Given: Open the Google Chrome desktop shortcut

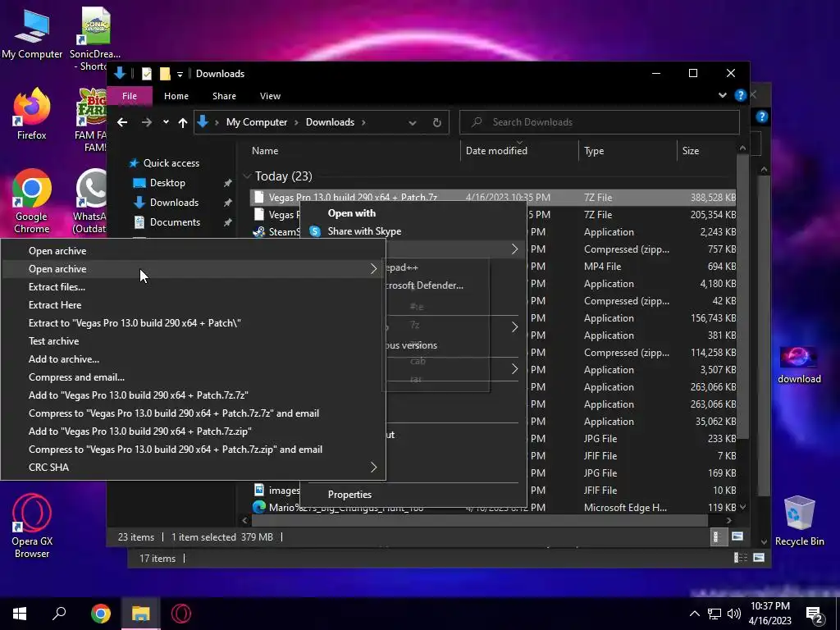Looking at the screenshot, I should click(x=32, y=201).
